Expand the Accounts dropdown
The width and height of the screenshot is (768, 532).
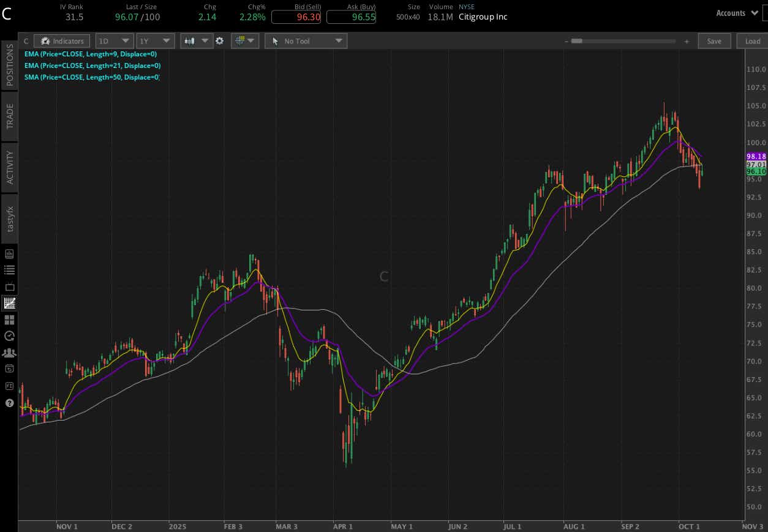tap(737, 13)
